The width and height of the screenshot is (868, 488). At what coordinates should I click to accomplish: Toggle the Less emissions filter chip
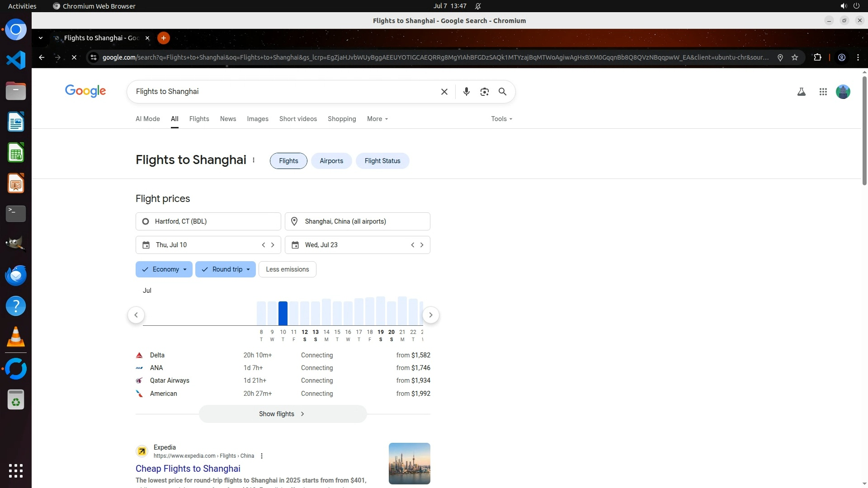coord(287,269)
